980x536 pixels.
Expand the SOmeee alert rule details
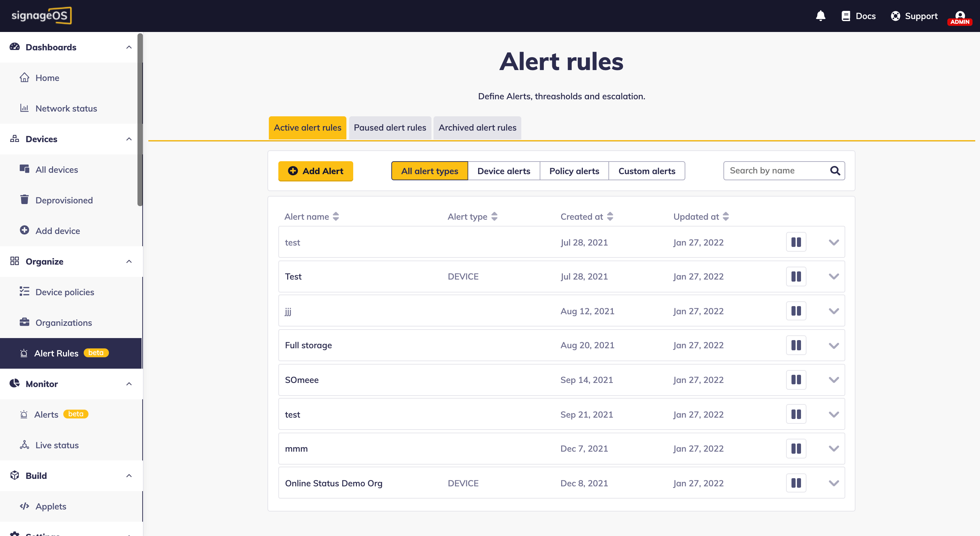pos(834,380)
